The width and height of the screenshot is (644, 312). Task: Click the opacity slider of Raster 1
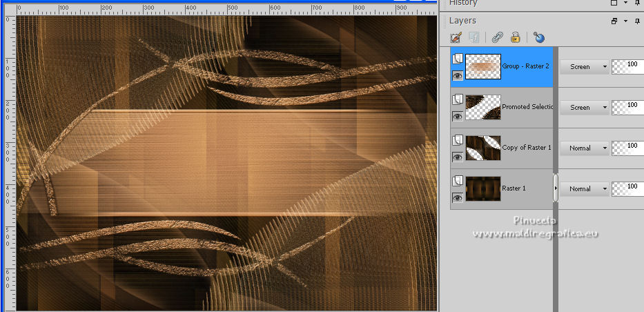(x=627, y=188)
